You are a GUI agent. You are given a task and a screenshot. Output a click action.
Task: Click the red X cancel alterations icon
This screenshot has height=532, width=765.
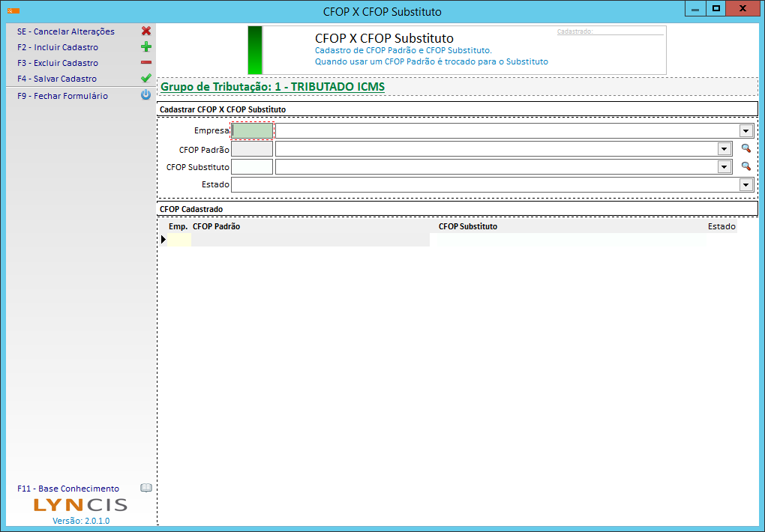(x=146, y=31)
